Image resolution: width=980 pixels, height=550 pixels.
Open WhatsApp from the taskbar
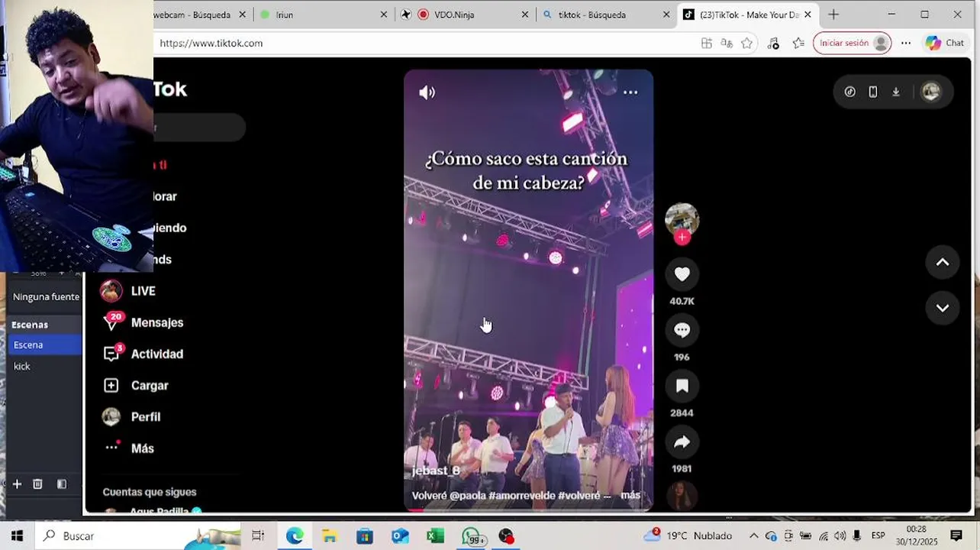473,536
